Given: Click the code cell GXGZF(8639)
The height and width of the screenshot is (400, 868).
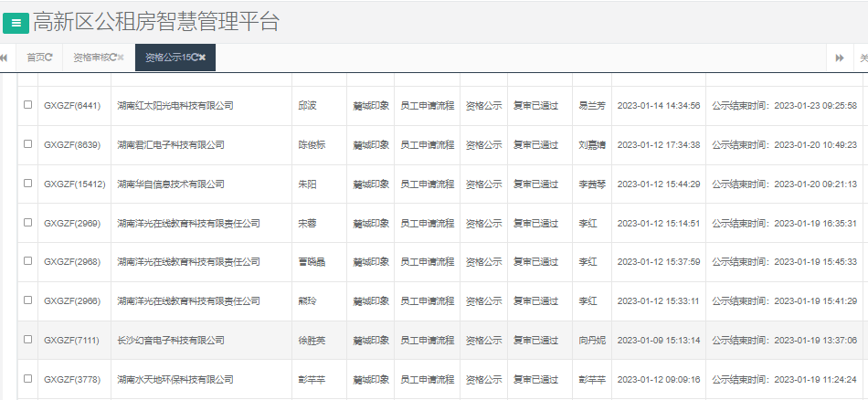Looking at the screenshot, I should click(72, 145).
